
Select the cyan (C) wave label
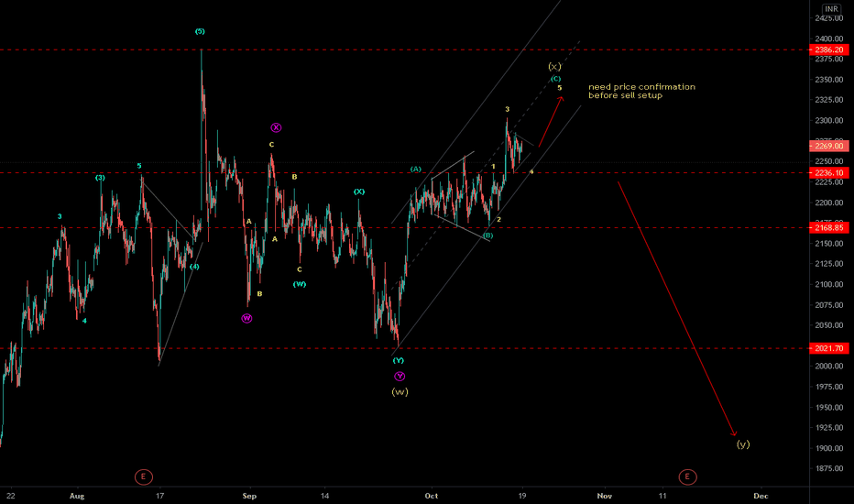coord(555,79)
